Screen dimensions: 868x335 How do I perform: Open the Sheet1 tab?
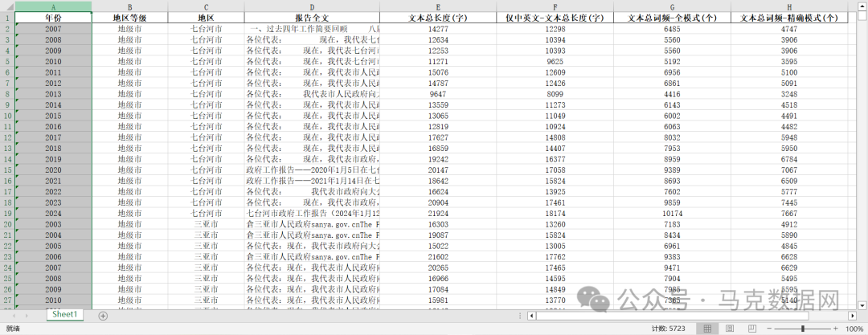tap(67, 314)
